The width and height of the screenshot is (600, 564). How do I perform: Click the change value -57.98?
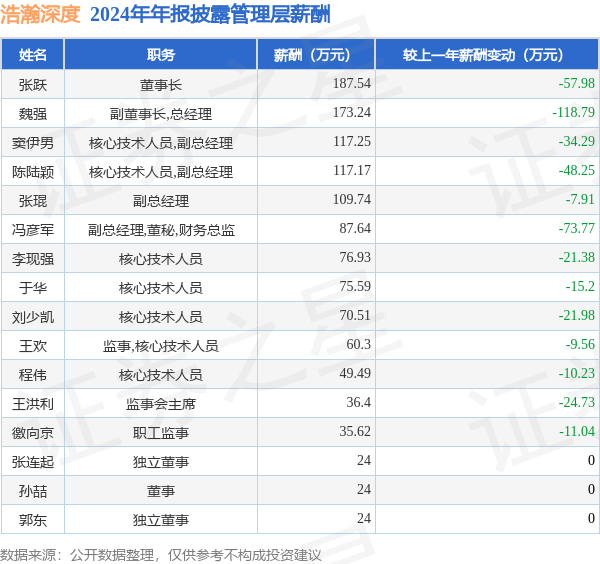[577, 83]
